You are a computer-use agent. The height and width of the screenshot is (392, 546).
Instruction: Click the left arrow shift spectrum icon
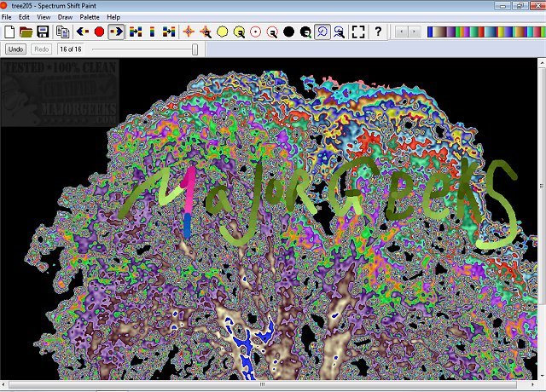[x=83, y=32]
